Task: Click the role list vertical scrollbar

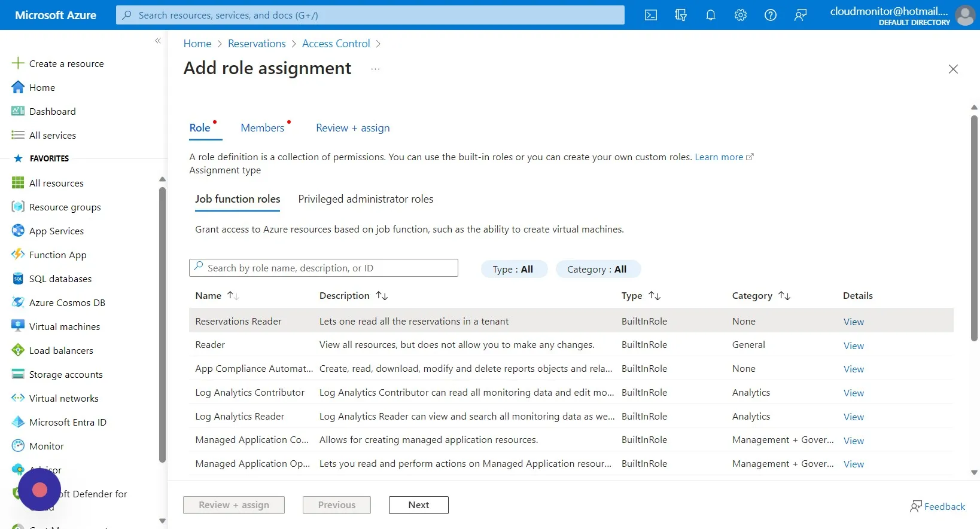Action: [x=974, y=228]
